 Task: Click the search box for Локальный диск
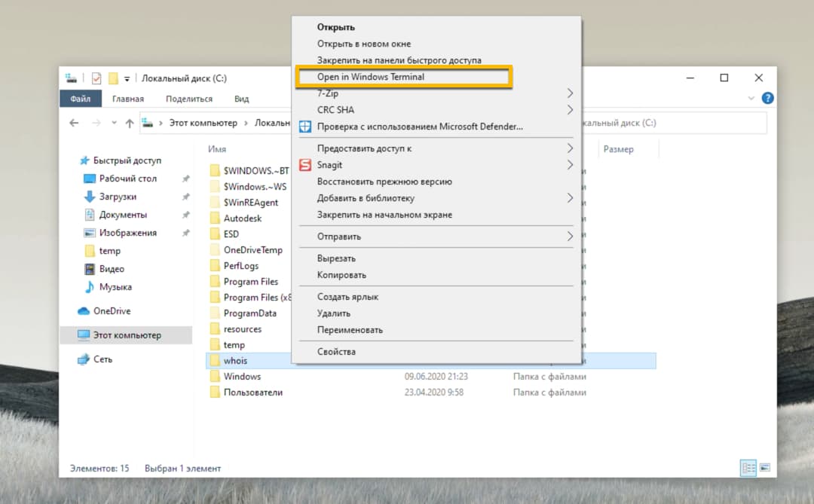[x=674, y=123]
